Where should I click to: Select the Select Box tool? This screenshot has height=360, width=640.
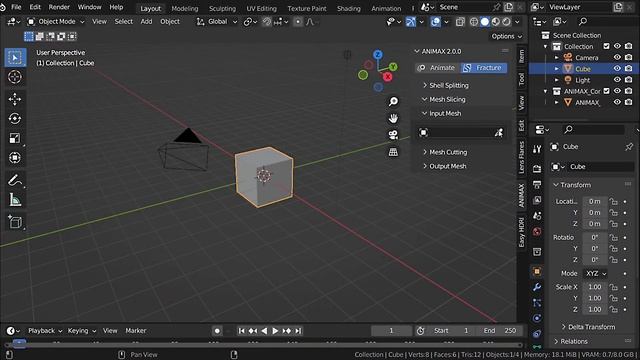click(15, 58)
